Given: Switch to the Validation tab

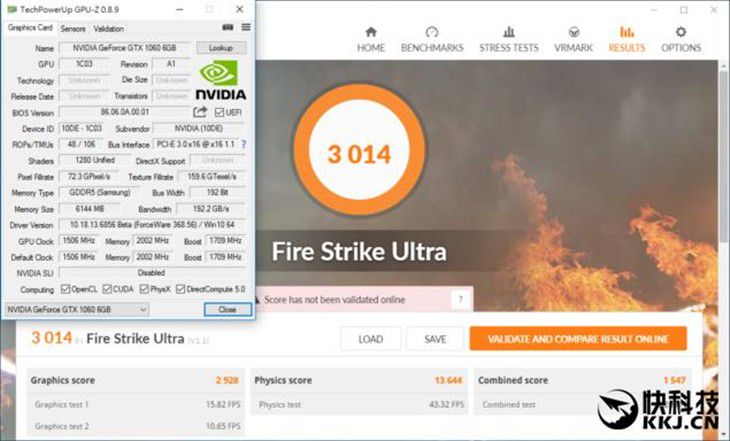Looking at the screenshot, I should click(108, 28).
